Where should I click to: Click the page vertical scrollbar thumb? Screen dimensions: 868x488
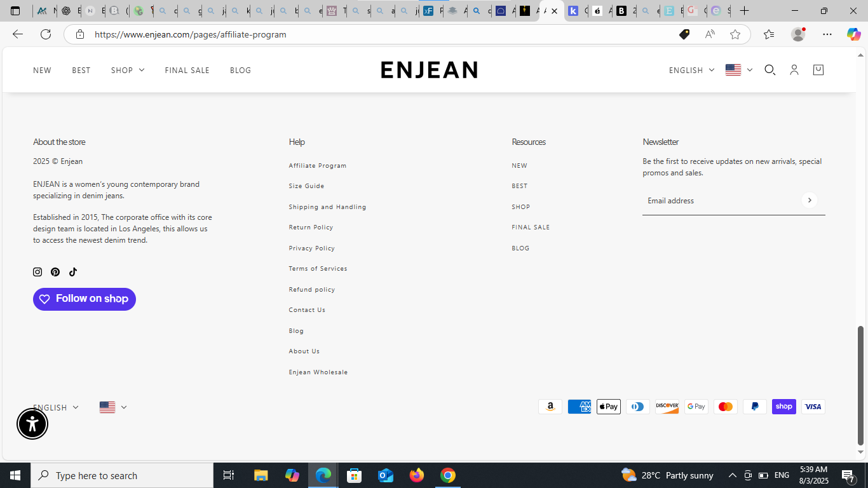tap(861, 386)
